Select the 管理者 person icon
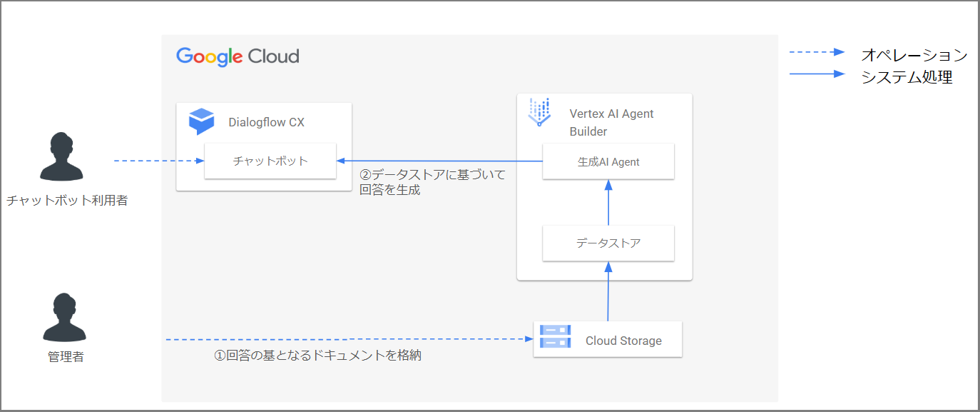980x412 pixels. (65, 318)
